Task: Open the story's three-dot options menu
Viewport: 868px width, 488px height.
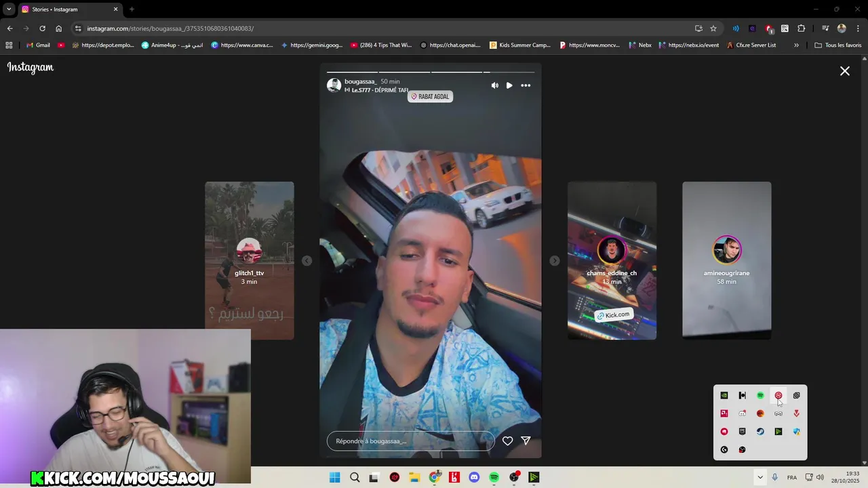Action: [x=526, y=85]
